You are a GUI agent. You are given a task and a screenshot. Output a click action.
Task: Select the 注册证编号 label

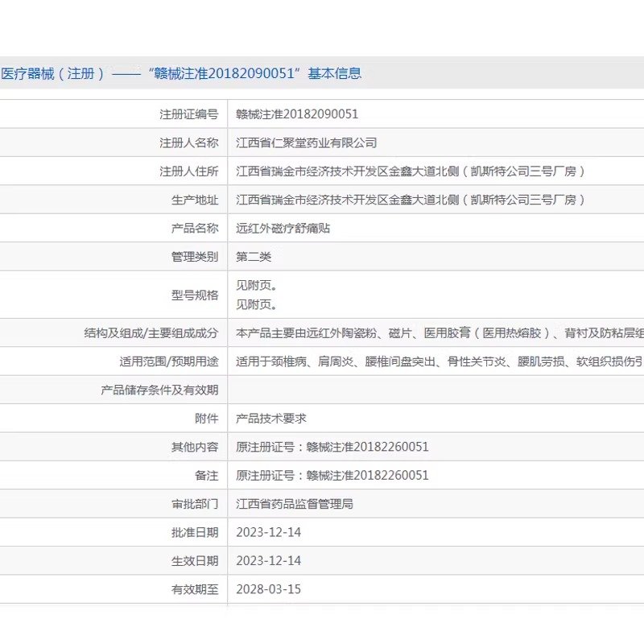(x=189, y=114)
